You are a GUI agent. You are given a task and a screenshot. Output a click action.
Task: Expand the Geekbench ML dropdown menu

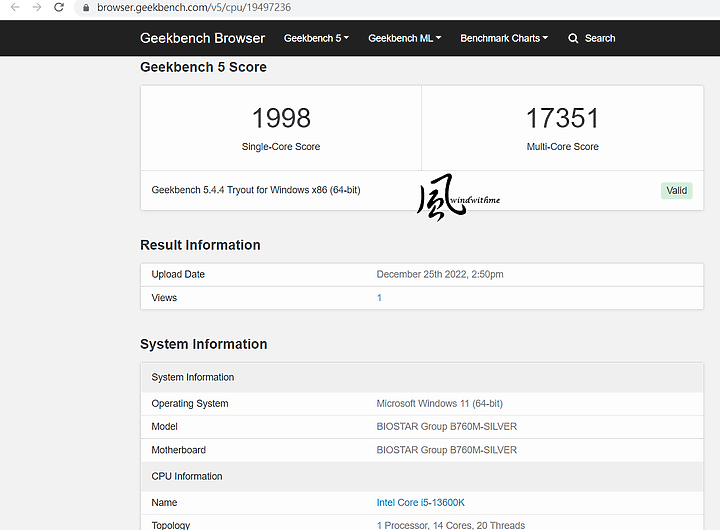(405, 38)
